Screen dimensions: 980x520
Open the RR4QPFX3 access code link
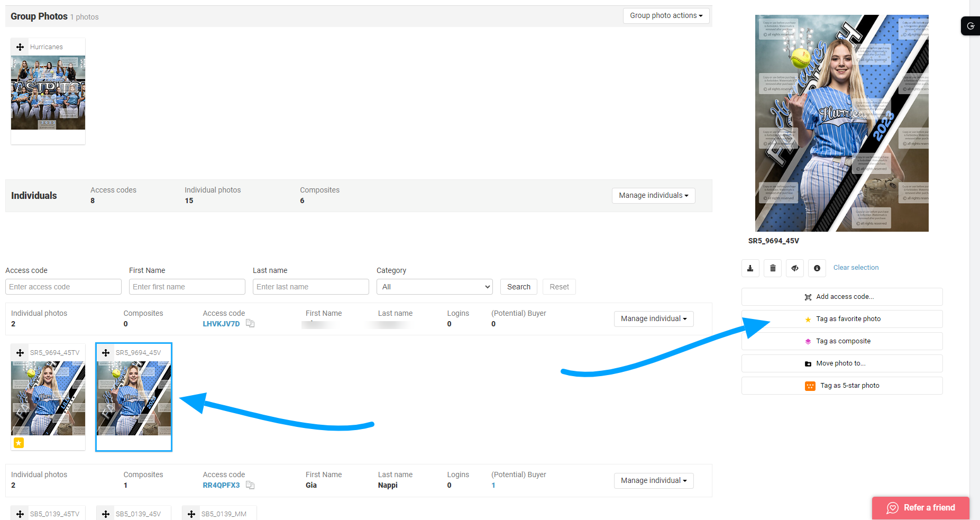point(221,486)
